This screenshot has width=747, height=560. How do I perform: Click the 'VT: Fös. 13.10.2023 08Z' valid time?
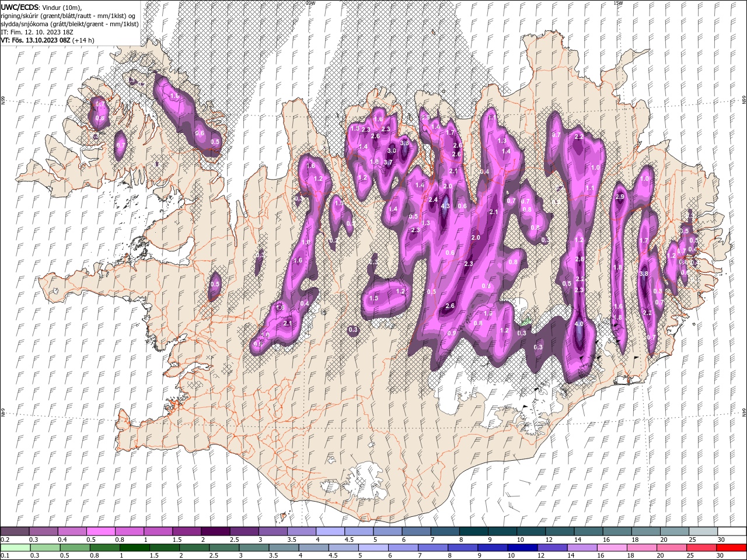coord(36,40)
